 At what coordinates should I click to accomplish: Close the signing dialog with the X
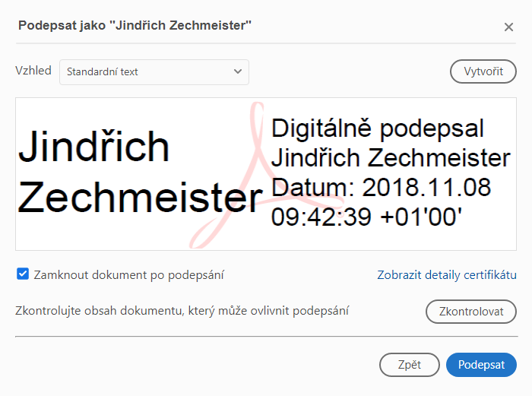click(508, 27)
